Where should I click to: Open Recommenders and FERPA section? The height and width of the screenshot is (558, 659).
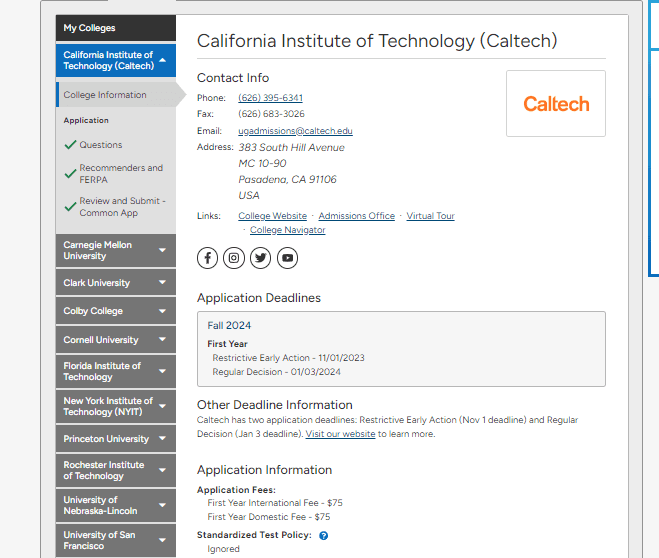(121, 173)
